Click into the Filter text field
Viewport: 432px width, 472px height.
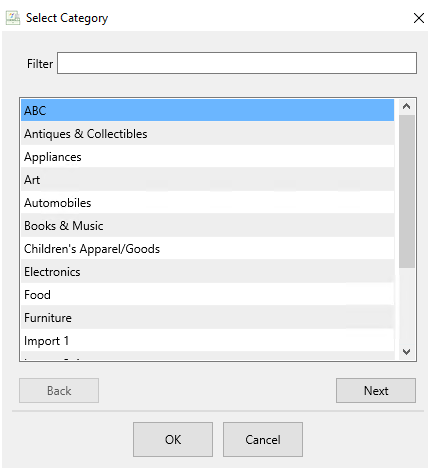click(237, 63)
